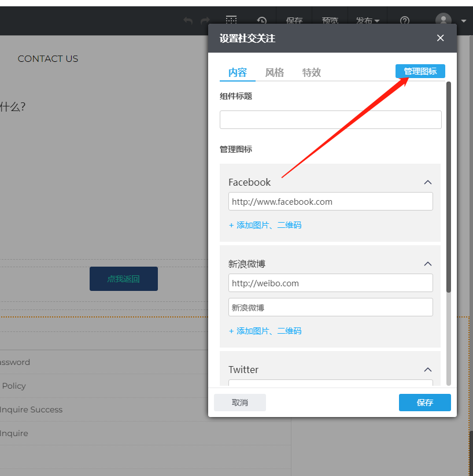The image size is (473, 476).
Task: Switch to the 风格 tab
Action: tap(275, 72)
